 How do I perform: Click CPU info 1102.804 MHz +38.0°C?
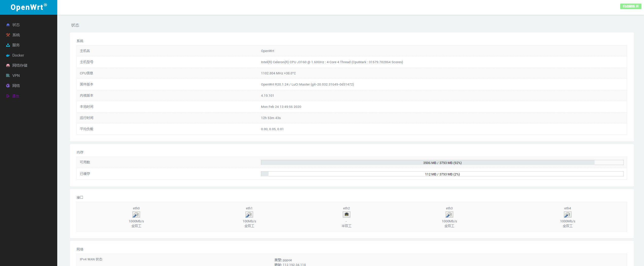[x=278, y=73]
